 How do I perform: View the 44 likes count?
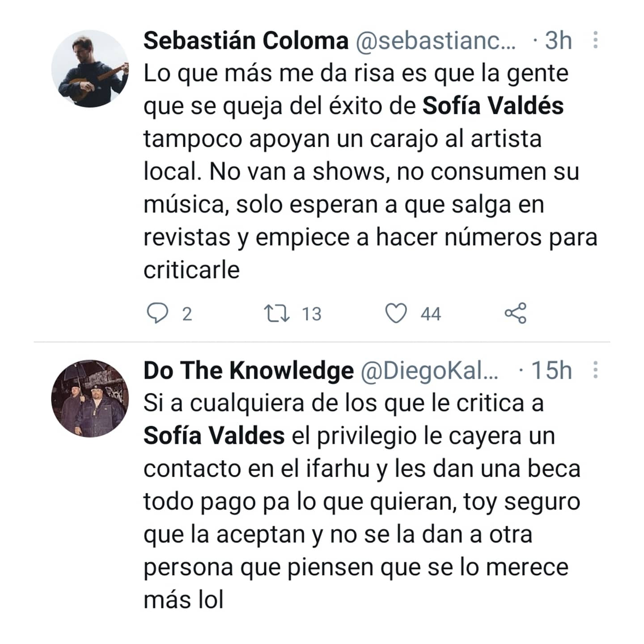[431, 314]
